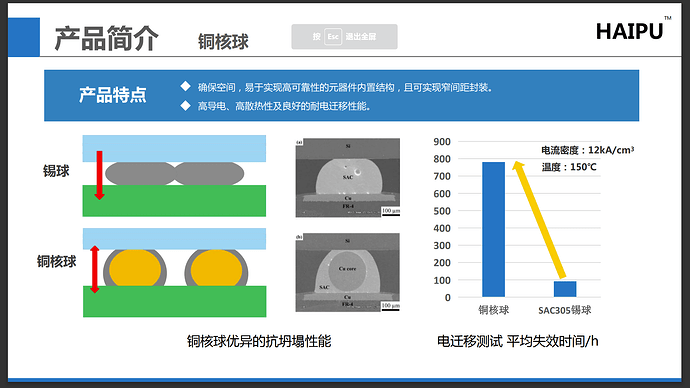
Task: Select caption '电迁移测试 平均失效时间/h'
Action: [518, 341]
